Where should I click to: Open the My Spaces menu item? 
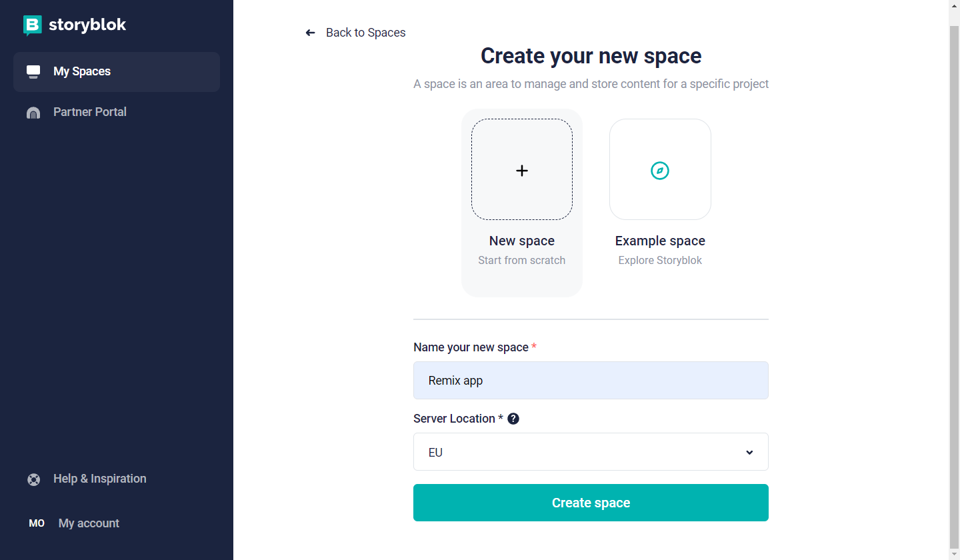[x=117, y=72]
